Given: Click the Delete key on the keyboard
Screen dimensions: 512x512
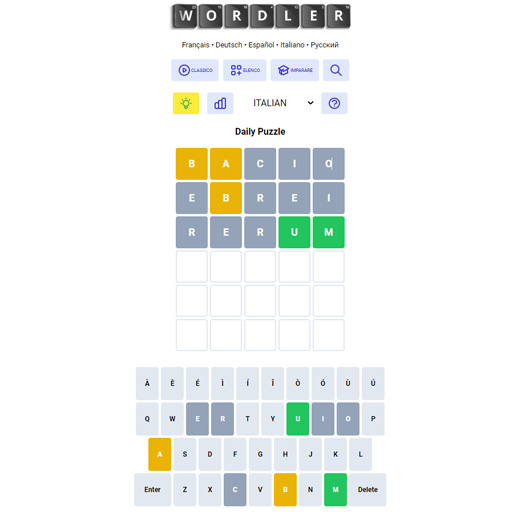Looking at the screenshot, I should point(368,489).
